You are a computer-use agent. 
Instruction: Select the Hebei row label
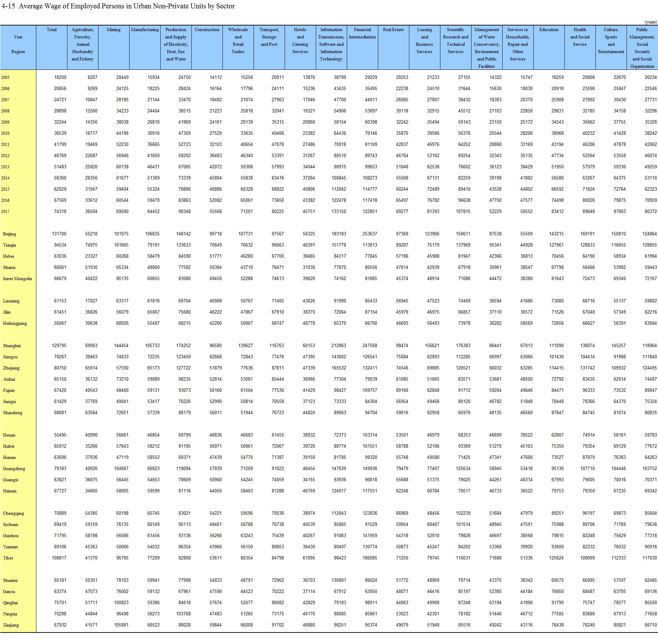pyautogui.click(x=8, y=256)
